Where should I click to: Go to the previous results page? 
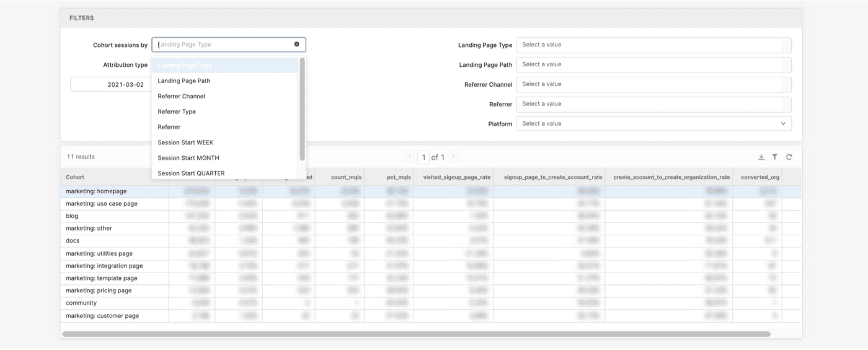pos(409,157)
